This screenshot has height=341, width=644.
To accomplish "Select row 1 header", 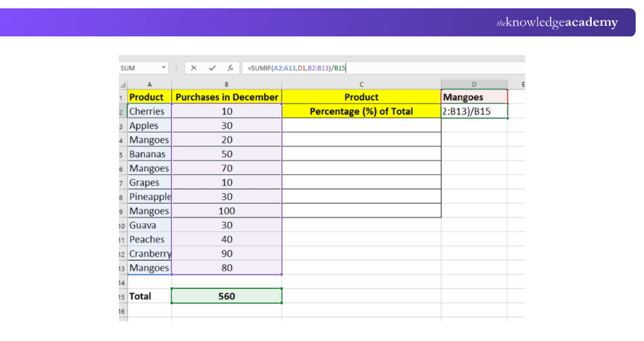I will [123, 97].
